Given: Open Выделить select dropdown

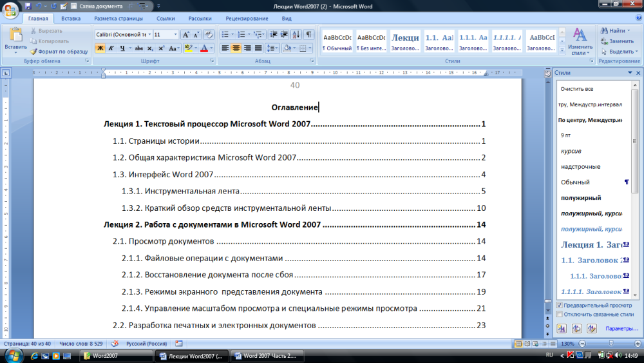Looking at the screenshot, I should coord(620,52).
